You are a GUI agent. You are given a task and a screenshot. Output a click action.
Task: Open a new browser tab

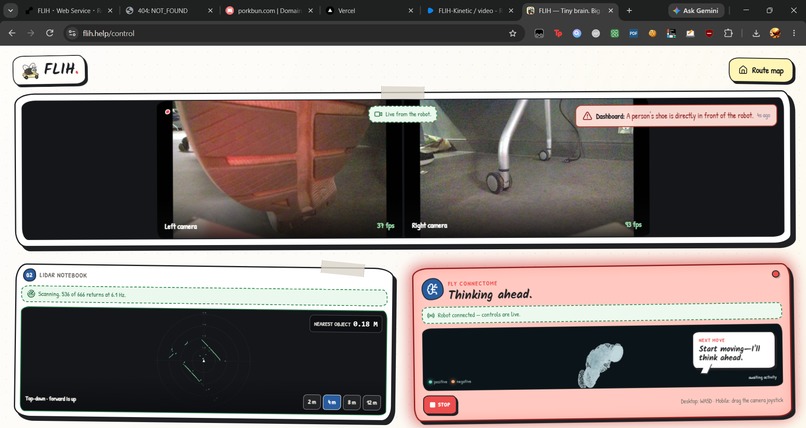[629, 10]
